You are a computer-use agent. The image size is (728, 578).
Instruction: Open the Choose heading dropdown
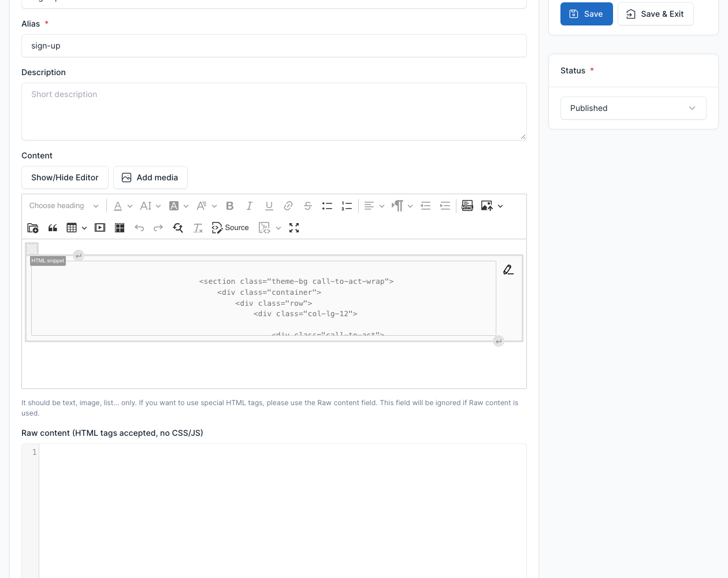[64, 206]
